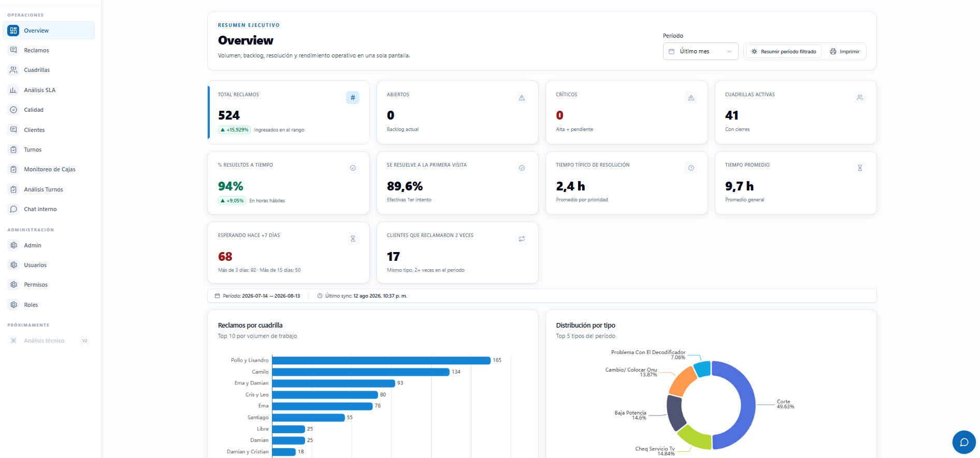Click Resumir período filtrado button
Image resolution: width=980 pixels, height=458 pixels.
(x=784, y=52)
